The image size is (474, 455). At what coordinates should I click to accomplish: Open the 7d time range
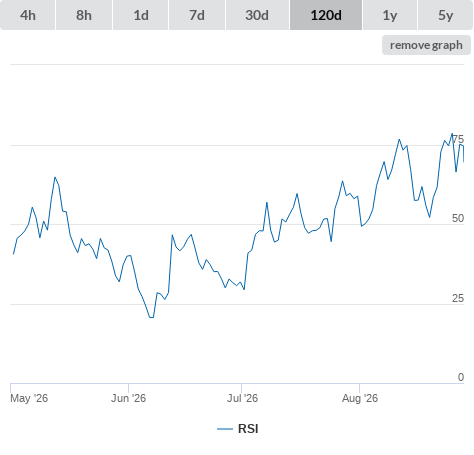pyautogui.click(x=197, y=15)
